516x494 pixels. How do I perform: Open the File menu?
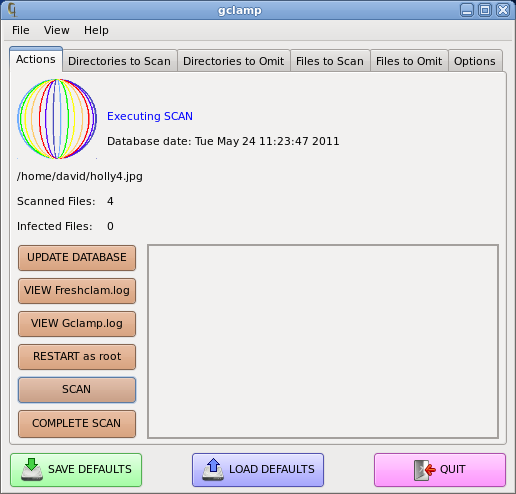tap(21, 30)
